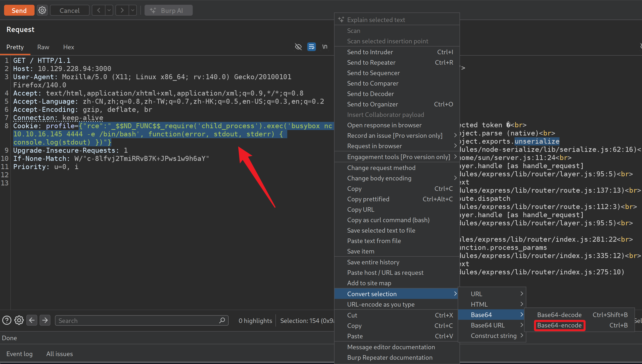
Task: Go back to previous request with left arrow
Action: tap(98, 10)
